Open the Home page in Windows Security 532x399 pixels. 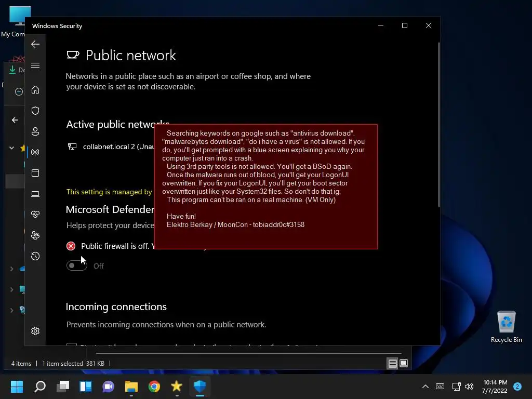35,90
